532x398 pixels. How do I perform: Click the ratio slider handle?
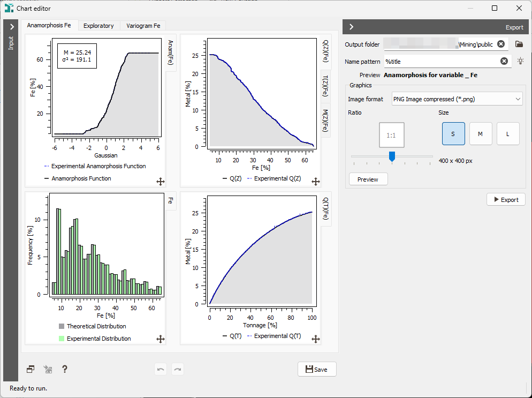coord(392,156)
